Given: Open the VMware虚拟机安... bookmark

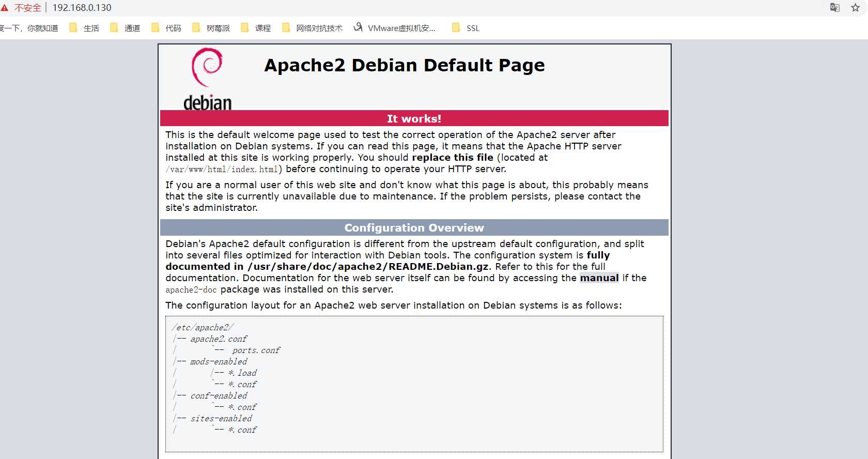Looking at the screenshot, I should coord(394,28).
